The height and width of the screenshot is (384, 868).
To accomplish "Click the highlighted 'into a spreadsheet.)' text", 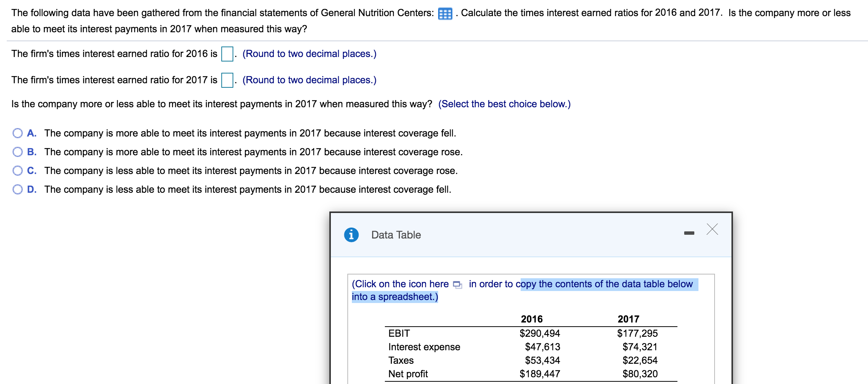I will pos(395,297).
